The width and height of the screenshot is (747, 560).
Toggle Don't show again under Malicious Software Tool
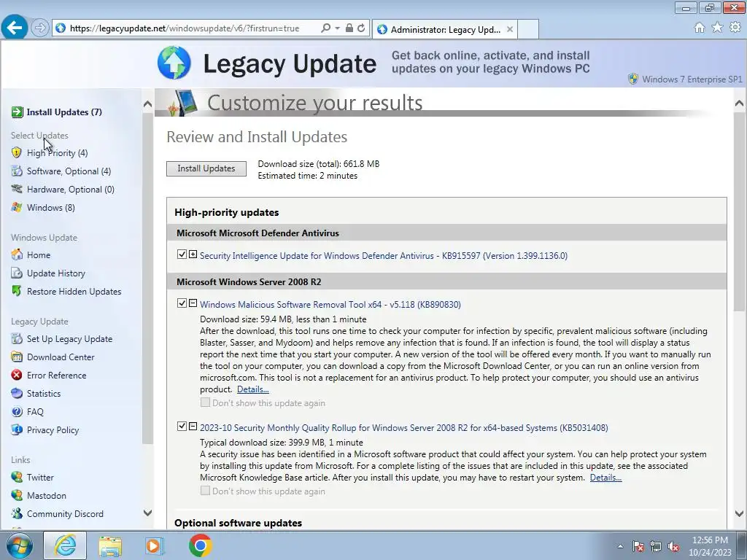click(x=205, y=402)
